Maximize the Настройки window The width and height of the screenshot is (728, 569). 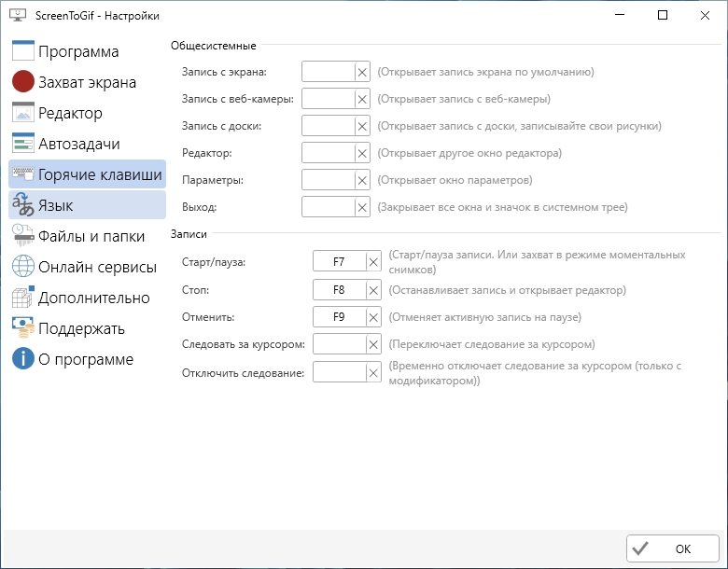coord(663,15)
